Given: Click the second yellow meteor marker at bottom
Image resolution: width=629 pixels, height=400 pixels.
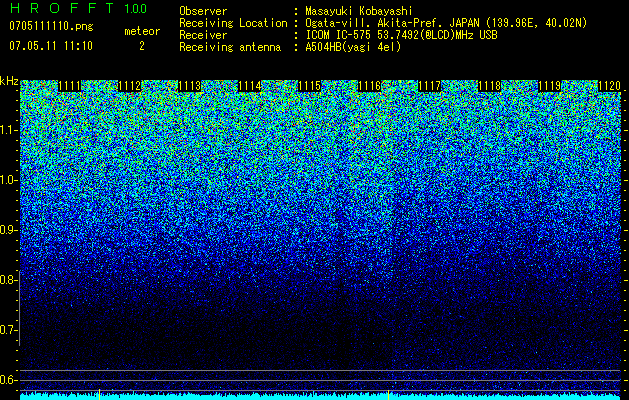Looking at the screenshot, I should 388,394.
